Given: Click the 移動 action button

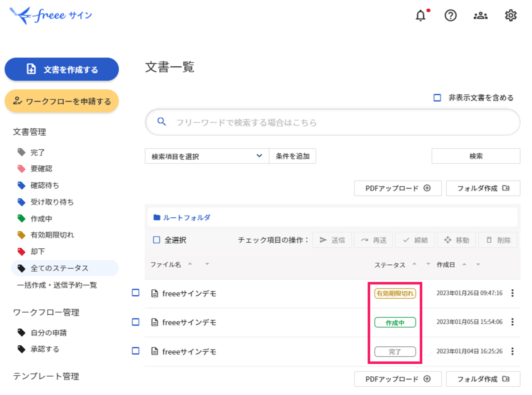Looking at the screenshot, I should pos(456,240).
